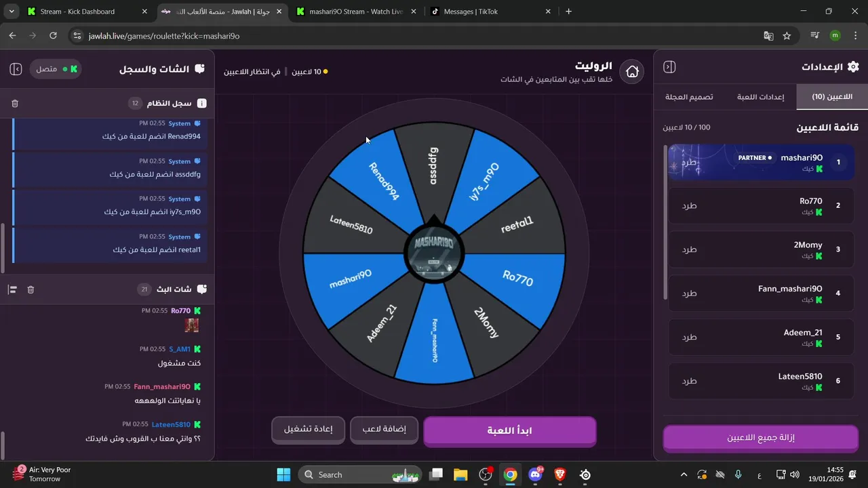Kick player Fann_mashari9O with طرد
868x488 pixels.
click(689, 293)
